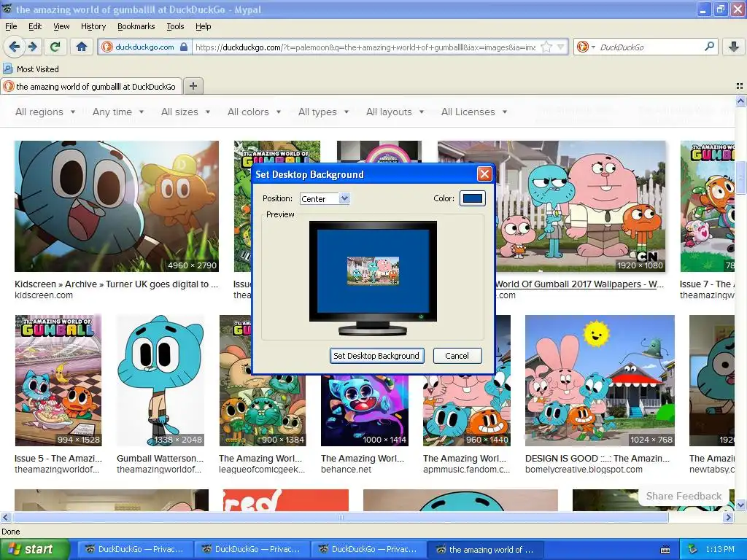
Task: Open the Help menu
Action: coord(204,26)
